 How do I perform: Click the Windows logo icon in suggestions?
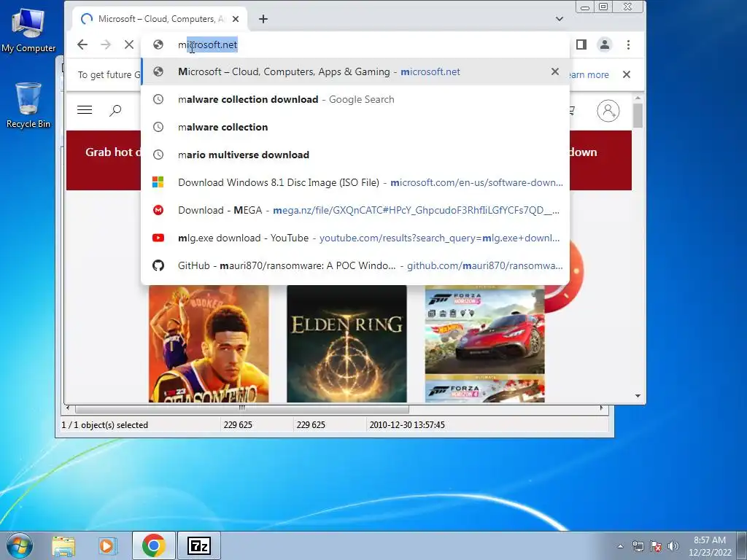click(x=158, y=182)
